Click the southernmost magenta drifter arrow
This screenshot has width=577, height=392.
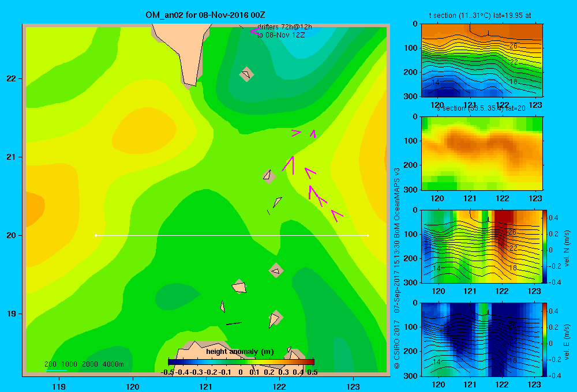[337, 216]
